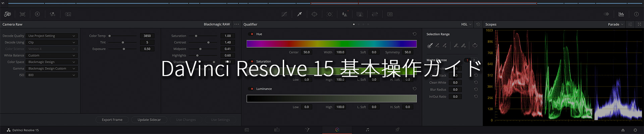Open the Sizing palette icon
The height and width of the screenshot is (134, 644).
point(375,14)
